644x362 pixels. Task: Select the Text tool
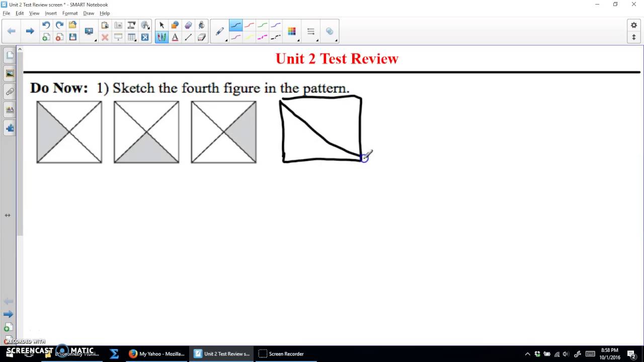point(175,37)
